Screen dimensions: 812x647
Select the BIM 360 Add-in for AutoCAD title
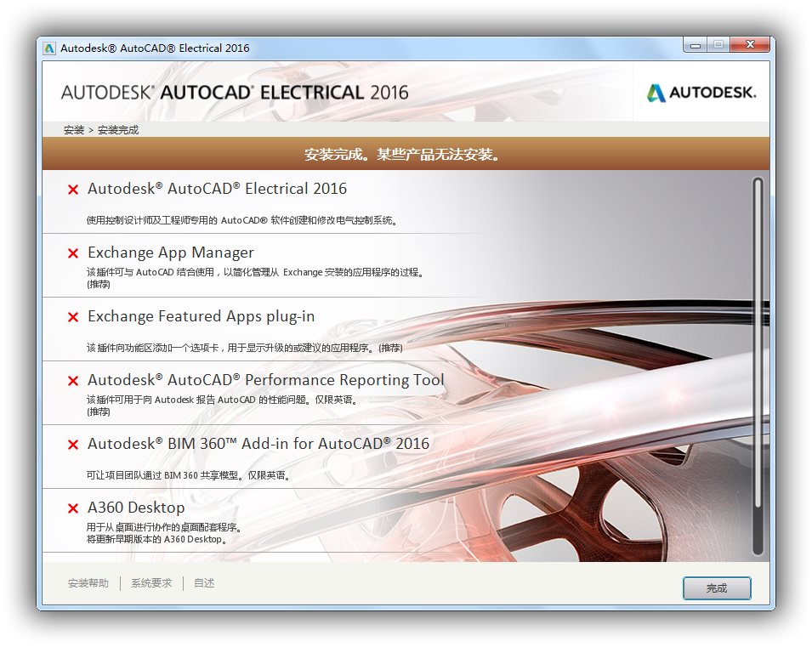pos(258,444)
